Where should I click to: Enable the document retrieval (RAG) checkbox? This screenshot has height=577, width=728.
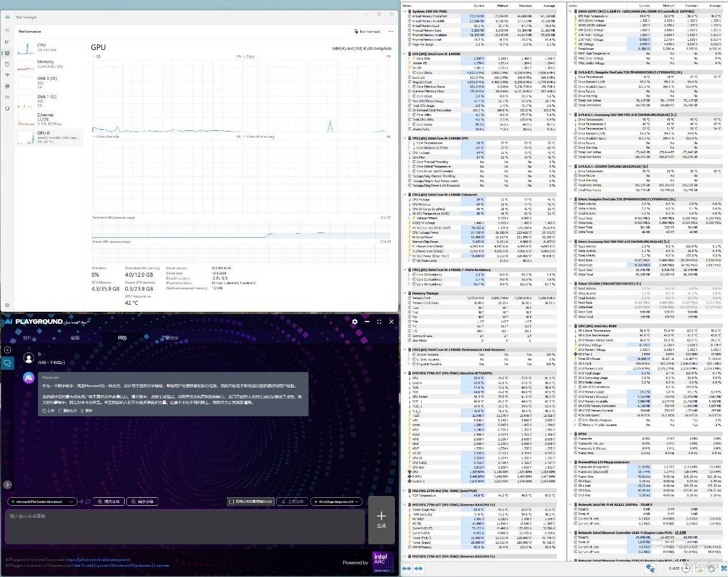tap(231, 501)
